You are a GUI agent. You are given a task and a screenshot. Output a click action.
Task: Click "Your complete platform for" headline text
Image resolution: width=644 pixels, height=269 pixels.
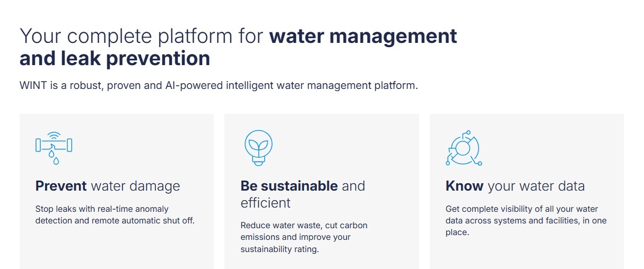[142, 36]
